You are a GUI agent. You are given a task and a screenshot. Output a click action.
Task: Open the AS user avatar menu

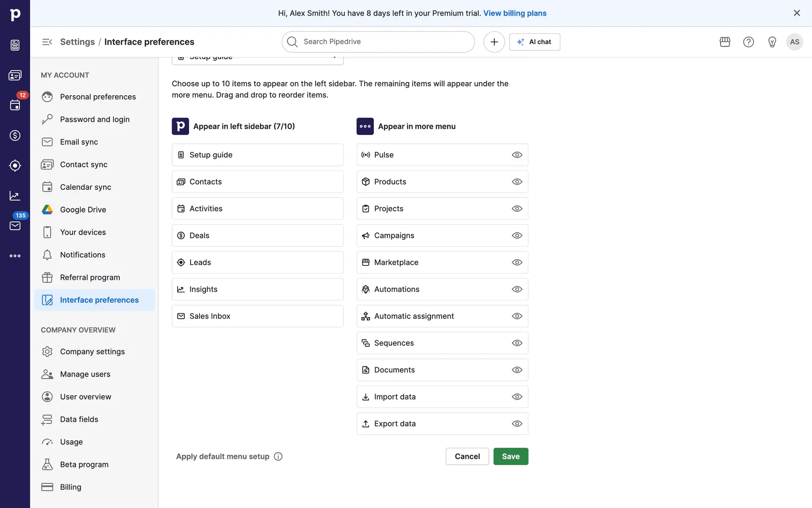[794, 42]
